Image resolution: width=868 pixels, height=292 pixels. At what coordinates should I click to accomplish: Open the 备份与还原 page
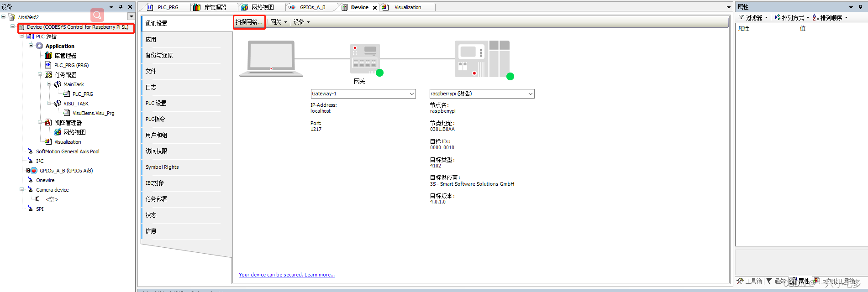pos(181,56)
